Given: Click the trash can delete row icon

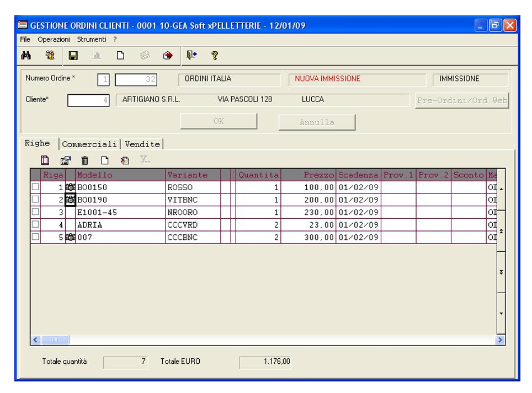Looking at the screenshot, I should pyautogui.click(x=85, y=160).
